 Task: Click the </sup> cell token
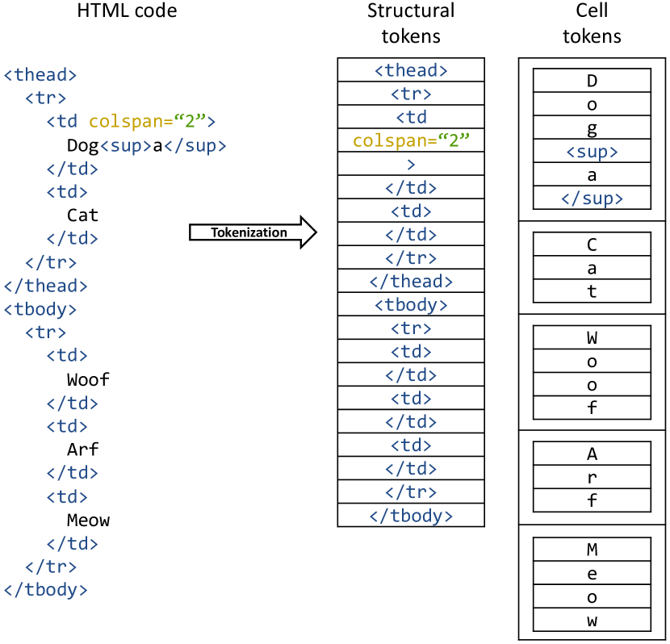pos(592,198)
